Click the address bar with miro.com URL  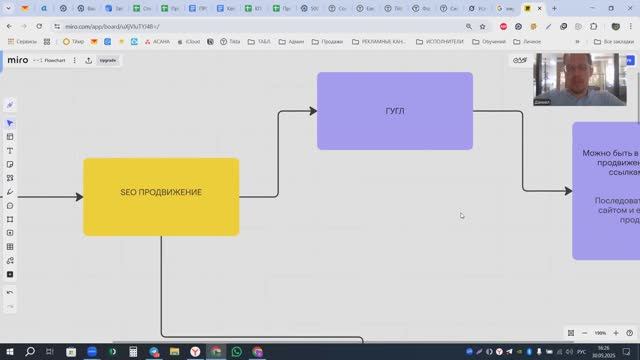(x=261, y=26)
